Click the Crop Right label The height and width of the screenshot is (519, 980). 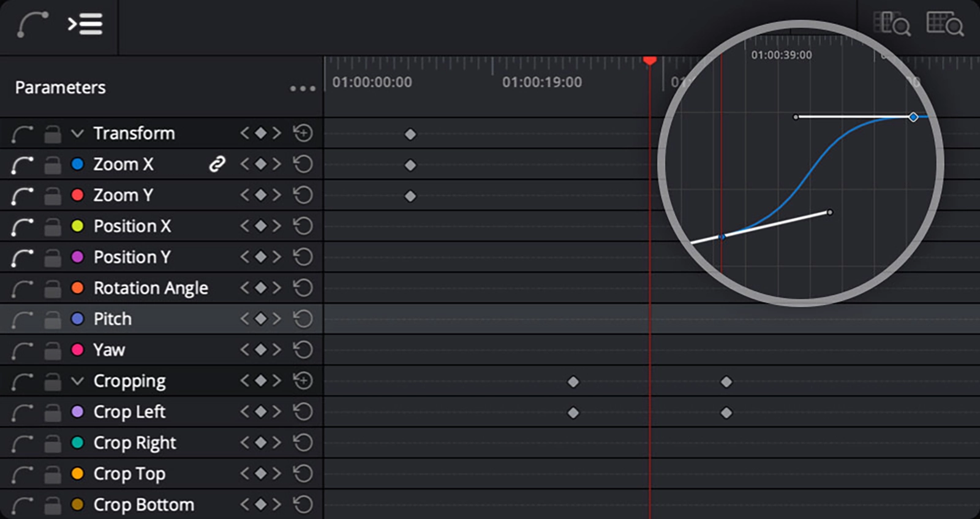135,443
